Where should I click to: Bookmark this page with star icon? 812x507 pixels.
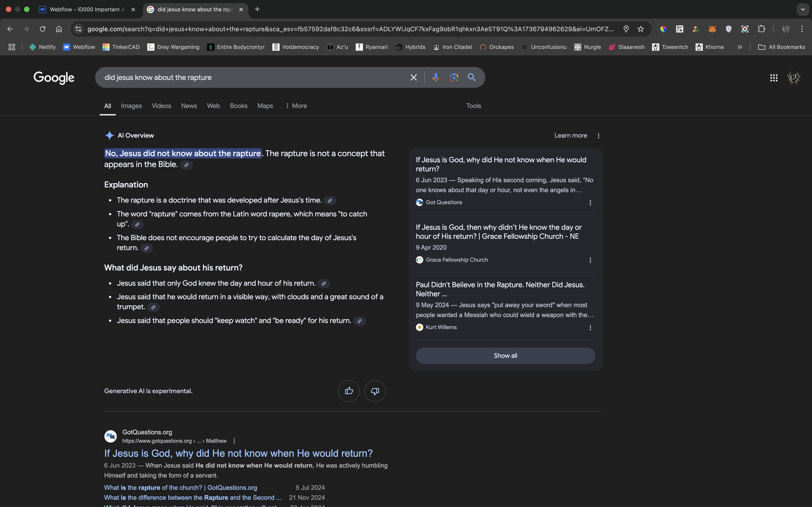point(640,29)
